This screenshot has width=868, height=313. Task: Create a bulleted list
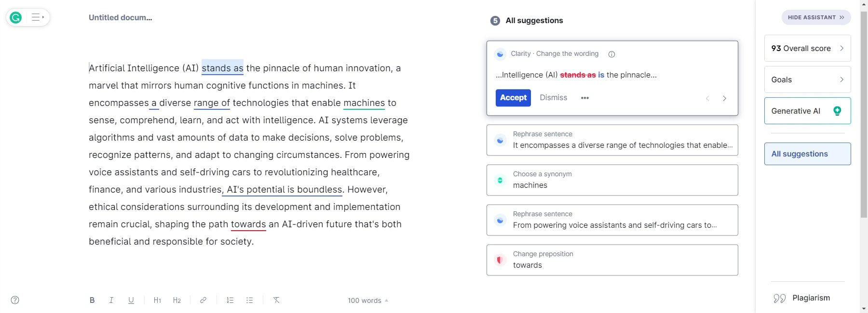coord(249,300)
